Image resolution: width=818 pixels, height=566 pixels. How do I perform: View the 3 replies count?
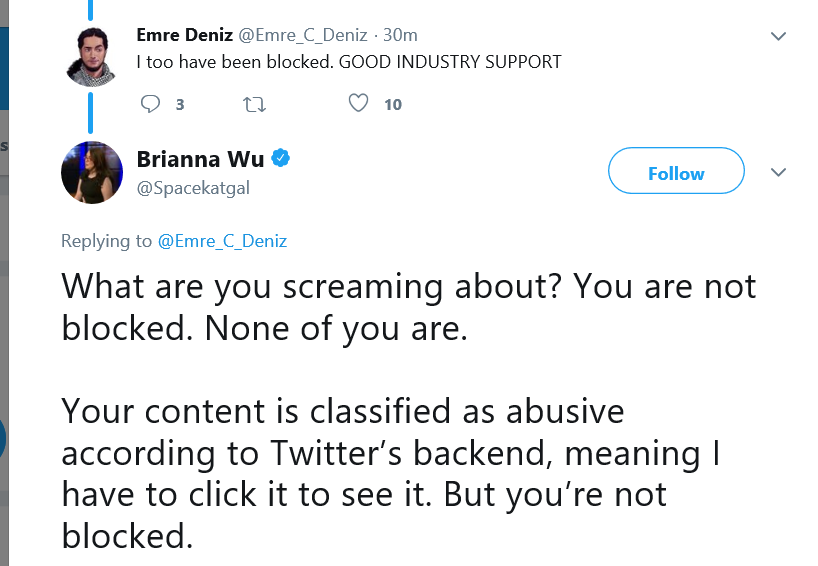coord(180,105)
